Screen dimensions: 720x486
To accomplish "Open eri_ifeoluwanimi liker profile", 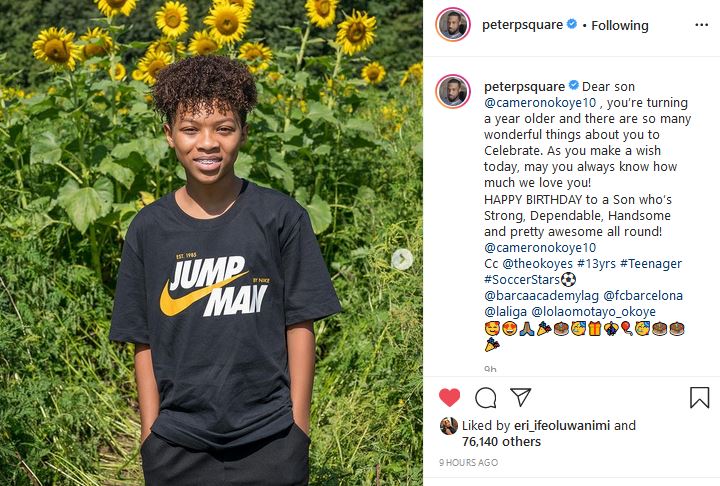I will 562,426.
